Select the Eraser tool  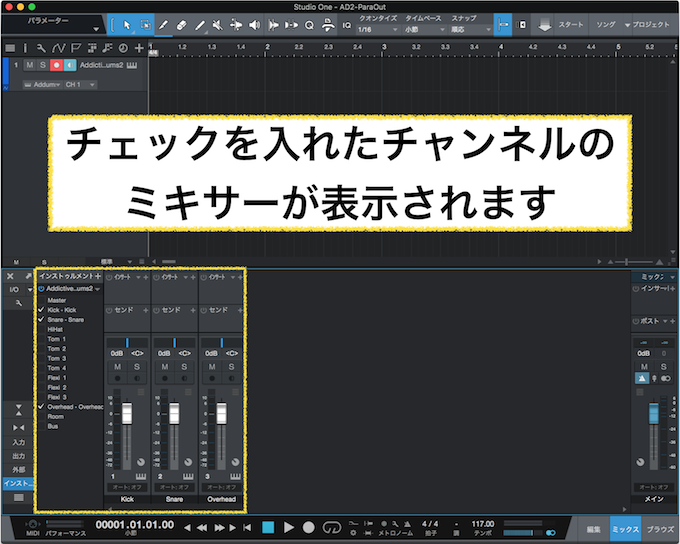[181, 25]
